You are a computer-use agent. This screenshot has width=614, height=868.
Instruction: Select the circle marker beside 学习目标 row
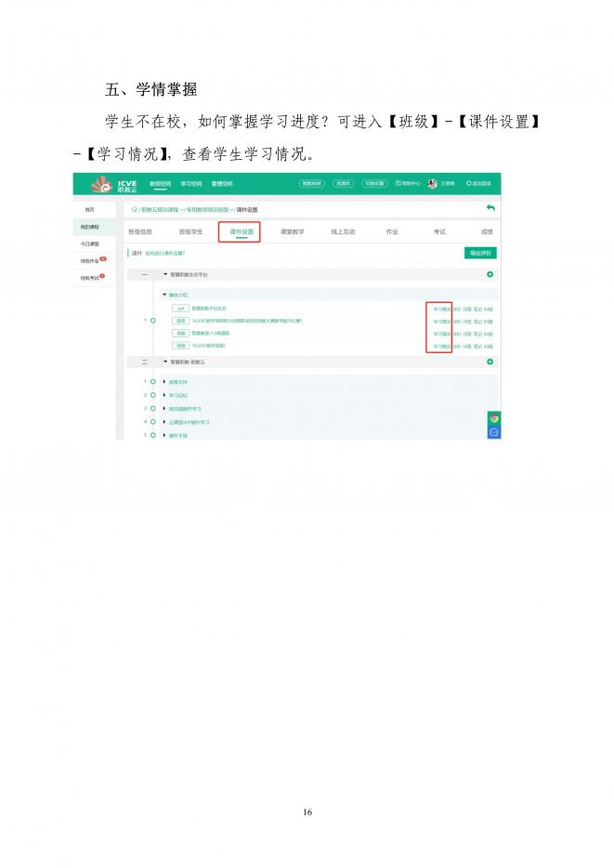pos(152,395)
